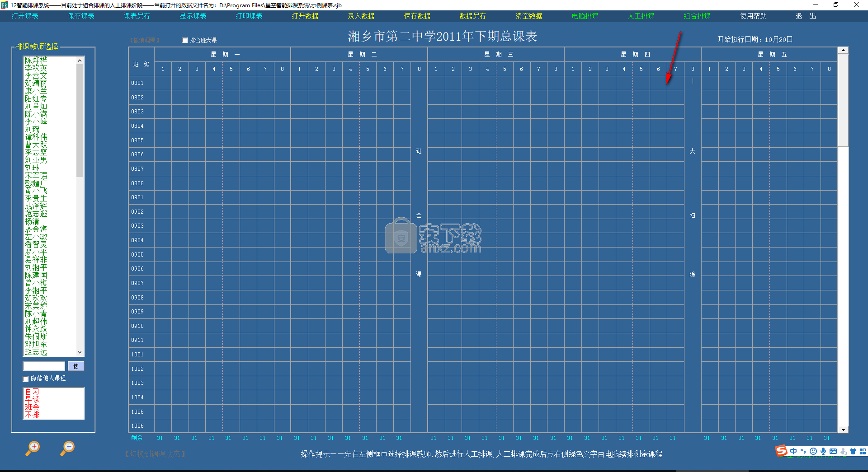Open the emoji smiley panel in IME bar
Image resolution: width=868 pixels, height=472 pixels.
pyautogui.click(x=813, y=451)
